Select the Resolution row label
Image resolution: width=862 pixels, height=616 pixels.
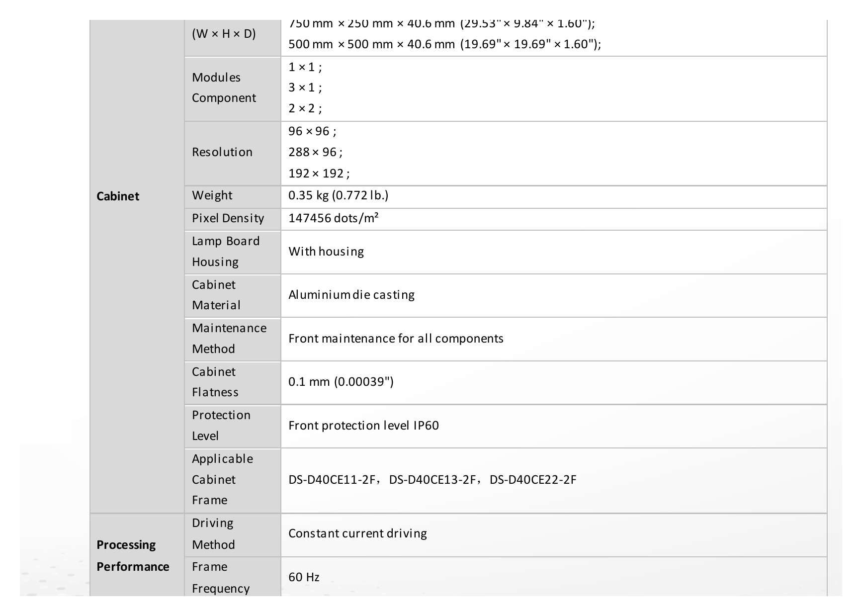point(222,152)
